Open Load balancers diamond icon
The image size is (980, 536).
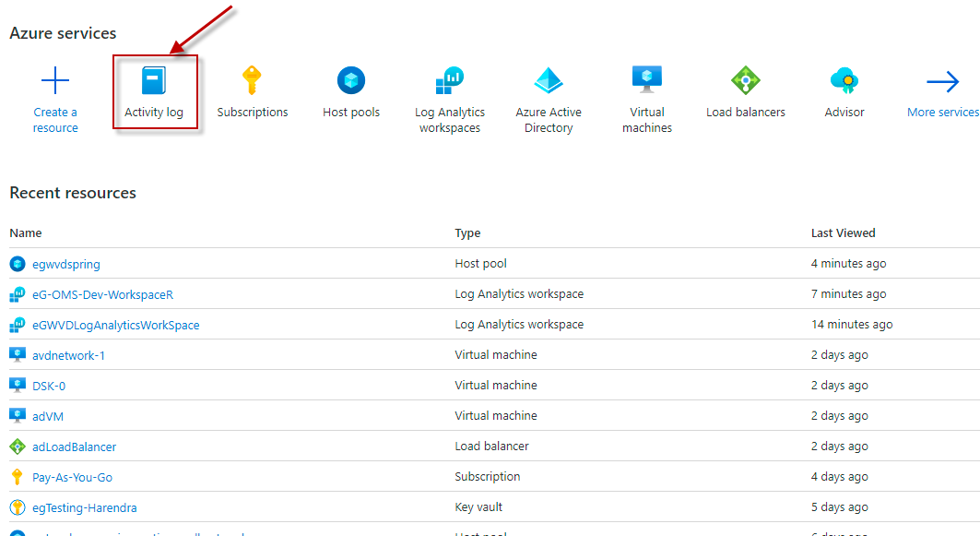pos(746,80)
